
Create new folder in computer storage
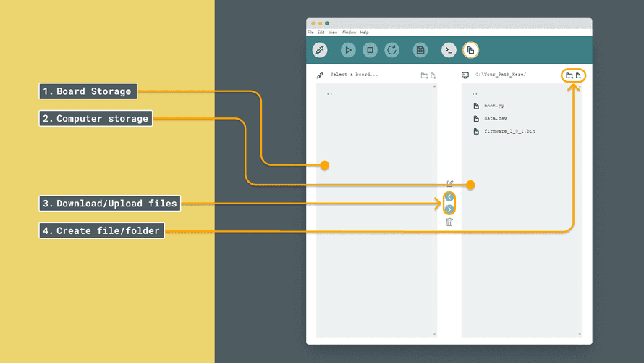pos(569,75)
